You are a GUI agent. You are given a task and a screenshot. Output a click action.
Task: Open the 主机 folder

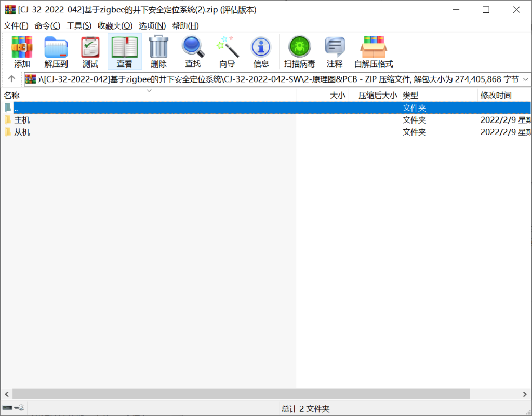(x=22, y=119)
